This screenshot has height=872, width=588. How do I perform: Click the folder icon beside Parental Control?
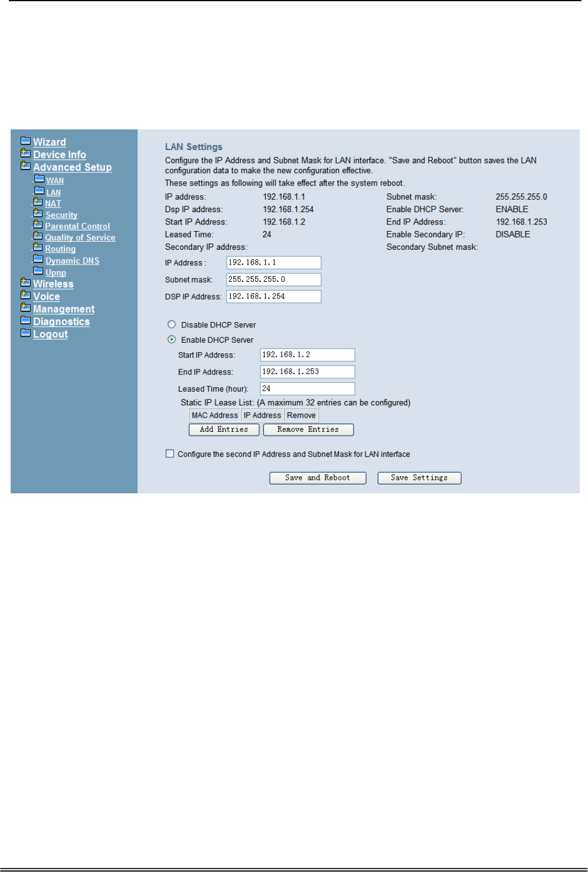point(38,224)
